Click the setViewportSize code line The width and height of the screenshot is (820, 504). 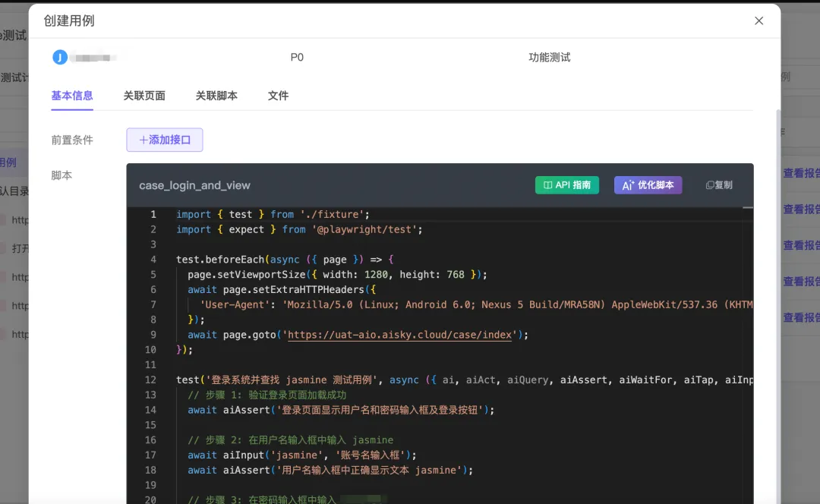[337, 275]
